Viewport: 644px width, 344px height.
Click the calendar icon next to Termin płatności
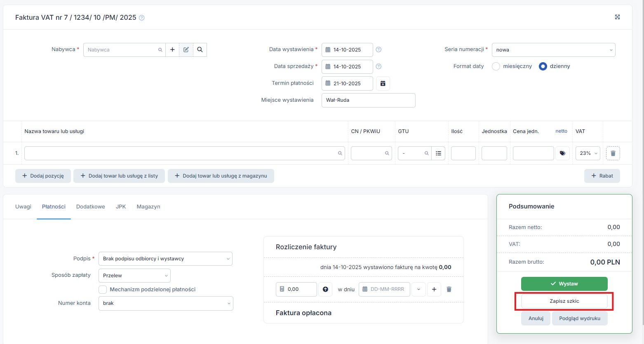[x=383, y=83]
